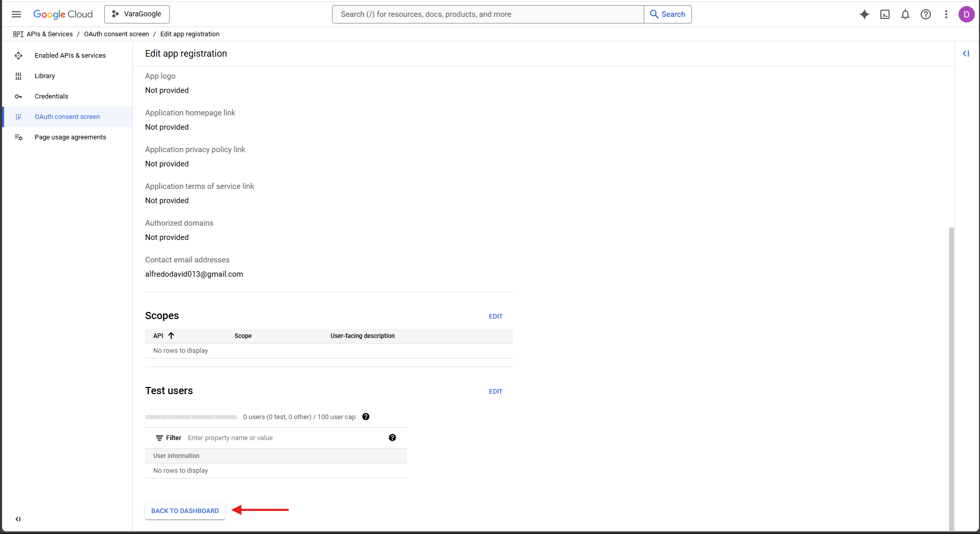This screenshot has width=980, height=534.
Task: Click the Enabled APIs icon
Action: [18, 56]
